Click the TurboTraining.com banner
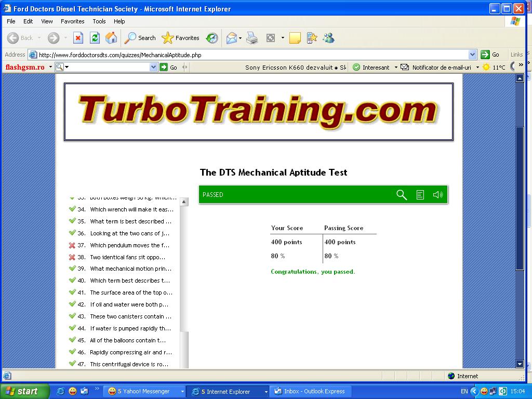Screen dimensions: 532x399 [259, 111]
